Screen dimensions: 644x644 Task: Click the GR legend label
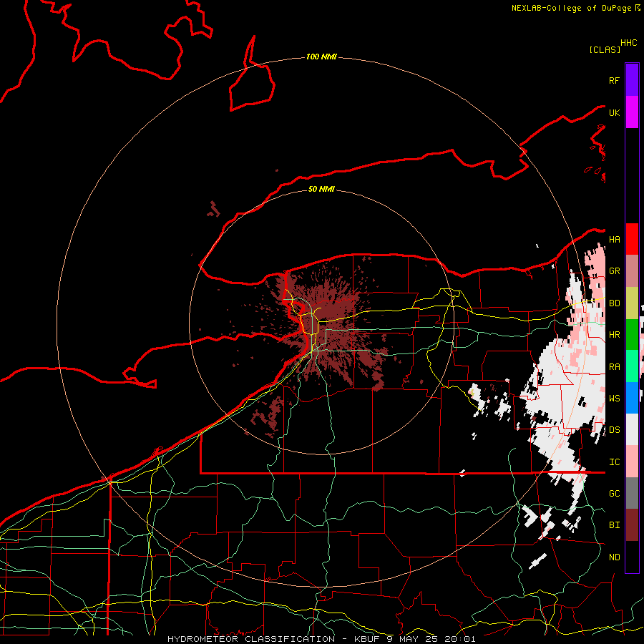coord(615,271)
